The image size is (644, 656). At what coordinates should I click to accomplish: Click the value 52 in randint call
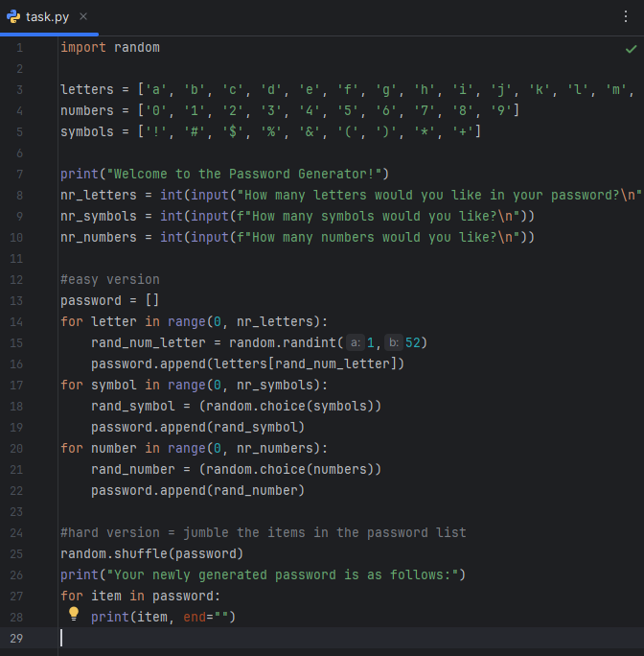click(x=412, y=342)
